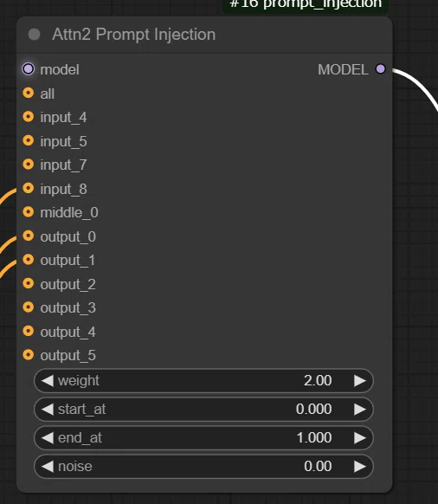The width and height of the screenshot is (438, 504).
Task: Select the output_1 socket dot
Action: (29, 260)
